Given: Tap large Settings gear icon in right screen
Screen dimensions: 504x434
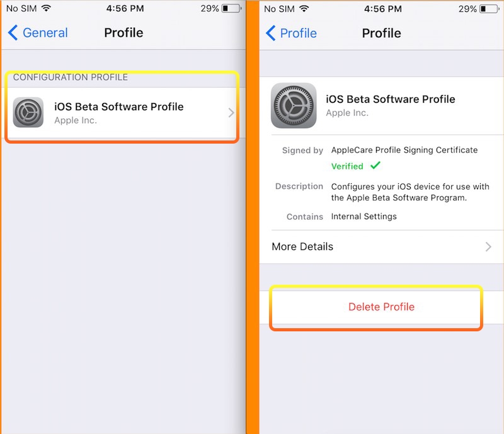Looking at the screenshot, I should pos(294,105).
